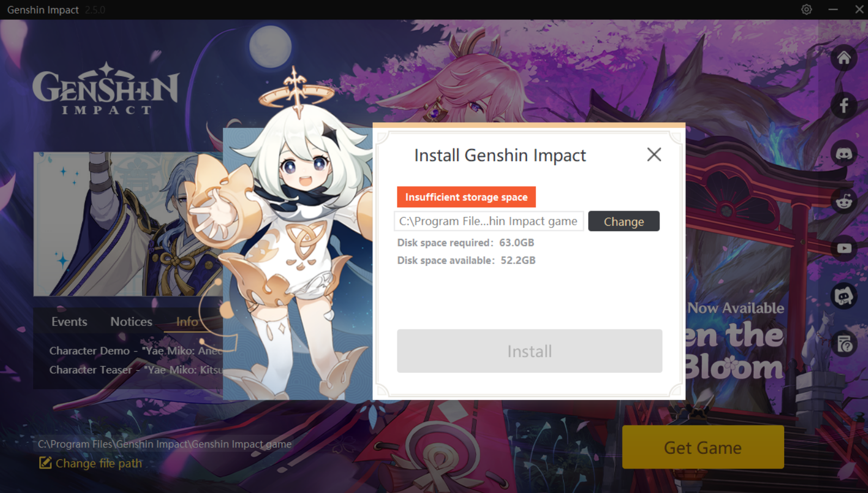Close the Install Genshin Impact dialog

click(x=654, y=155)
